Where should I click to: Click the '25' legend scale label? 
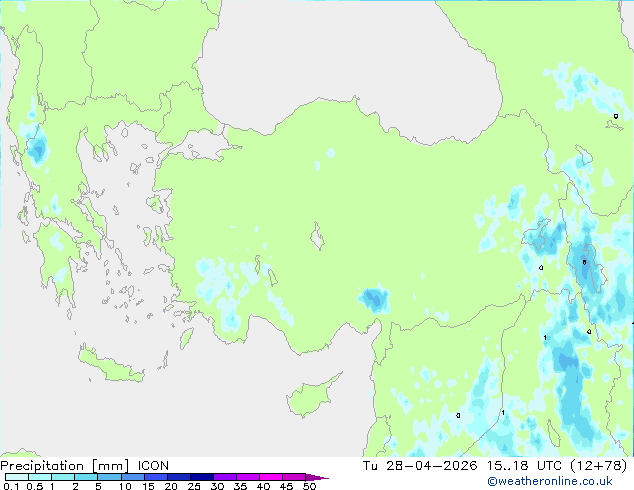click(x=194, y=486)
